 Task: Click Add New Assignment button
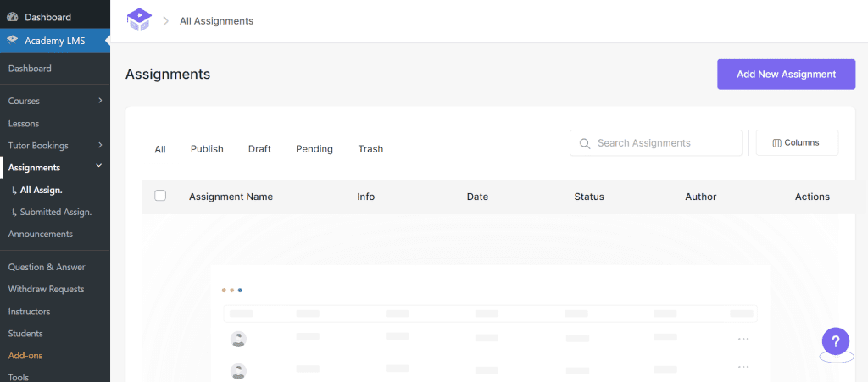click(x=786, y=74)
